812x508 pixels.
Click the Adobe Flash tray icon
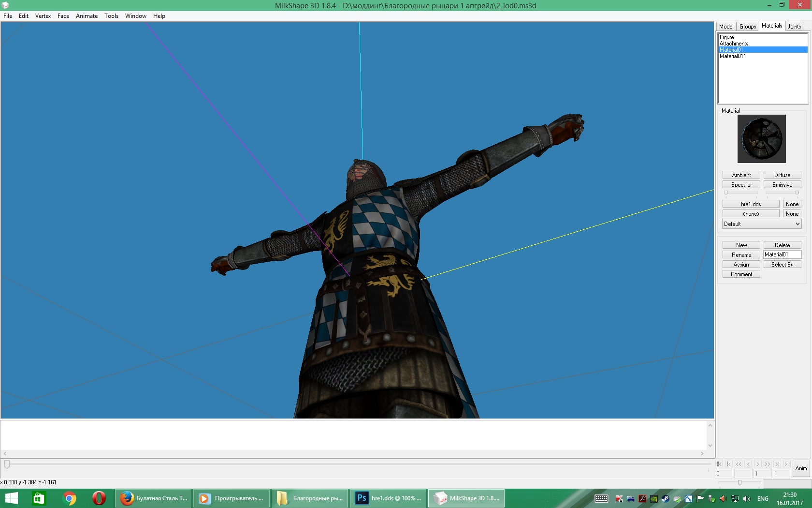tap(642, 499)
